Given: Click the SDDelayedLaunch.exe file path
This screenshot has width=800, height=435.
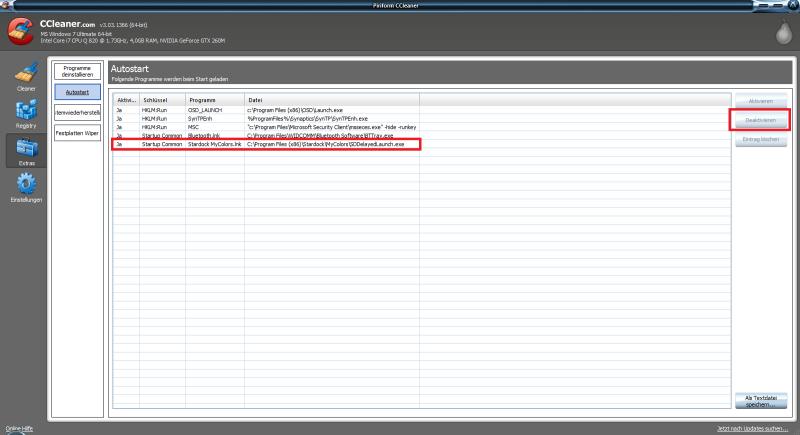Looking at the screenshot, I should 326,144.
